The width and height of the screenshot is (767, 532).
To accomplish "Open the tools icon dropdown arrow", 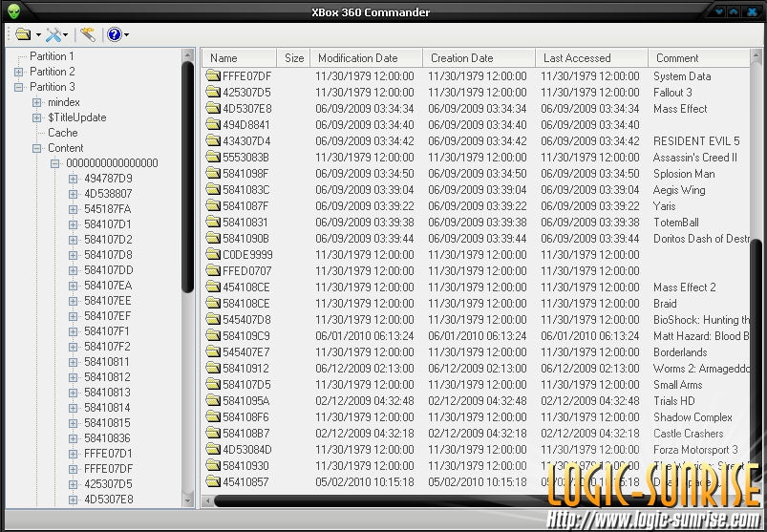I will 65,34.
